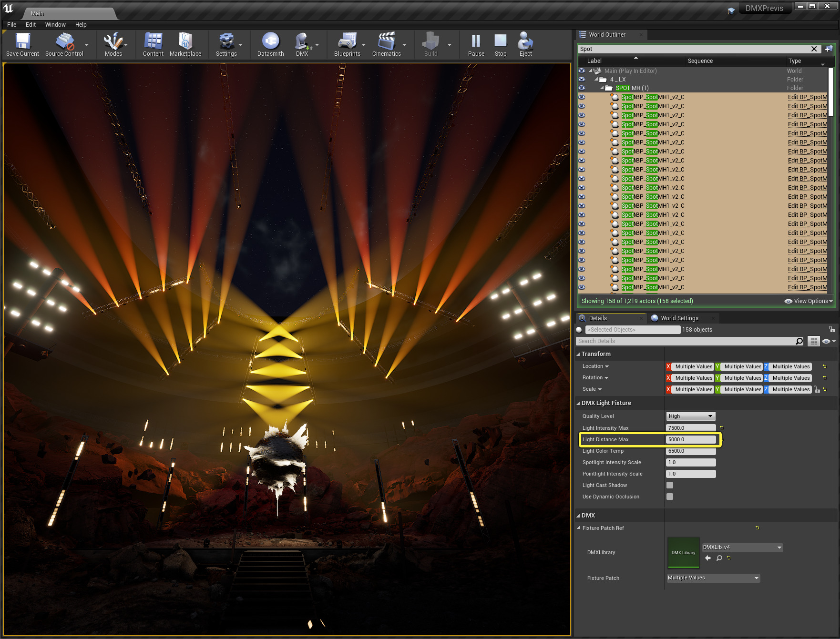Switch to the World Settings tab
840x639 pixels.
(x=679, y=318)
